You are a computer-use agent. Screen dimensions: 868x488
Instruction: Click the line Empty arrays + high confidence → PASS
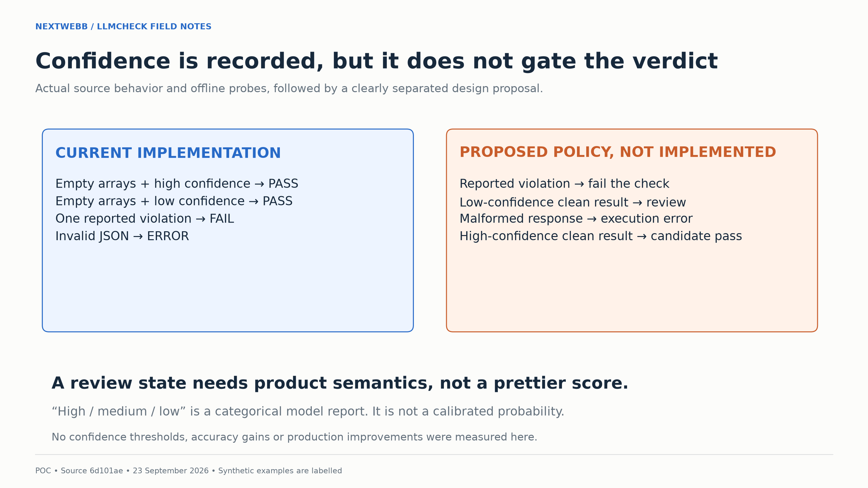[x=177, y=183]
